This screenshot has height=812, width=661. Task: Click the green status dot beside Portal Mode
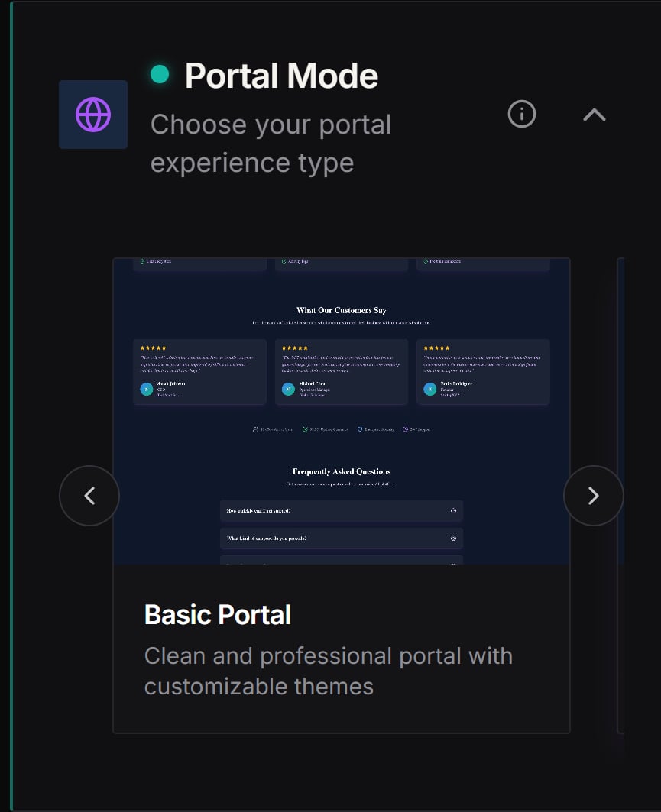[160, 74]
